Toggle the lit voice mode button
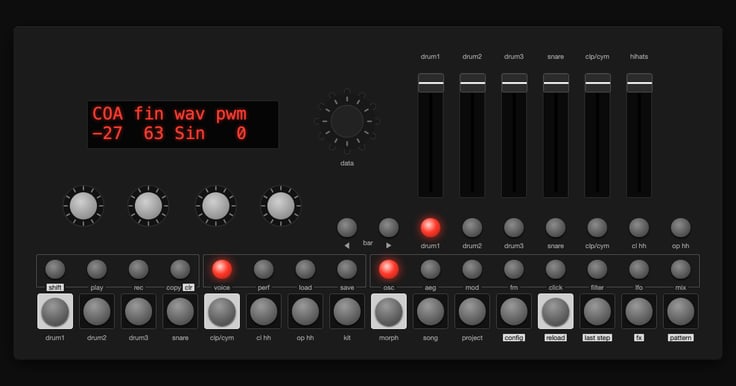This screenshot has width=736, height=386. [x=222, y=270]
